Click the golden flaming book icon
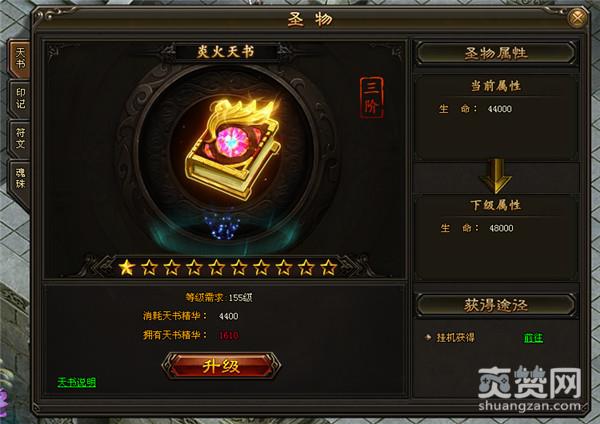 pyautogui.click(x=233, y=148)
